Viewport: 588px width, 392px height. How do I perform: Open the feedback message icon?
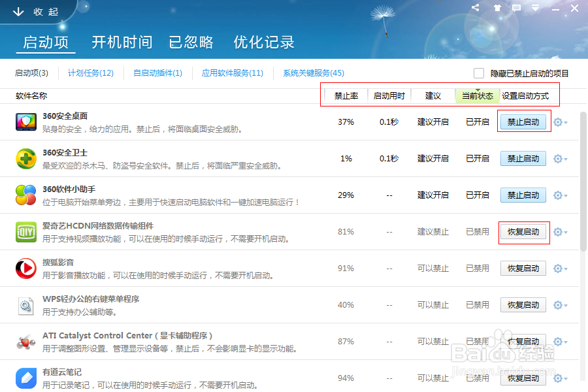pyautogui.click(x=516, y=7)
